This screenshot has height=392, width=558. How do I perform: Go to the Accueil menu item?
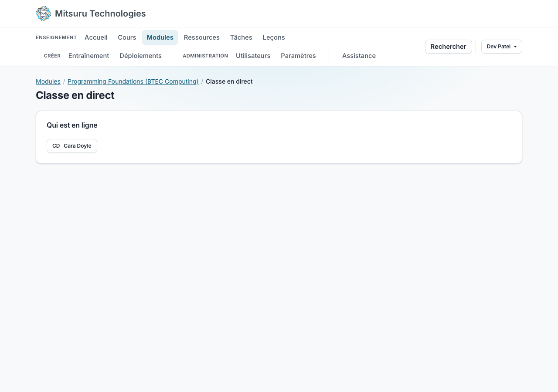96,37
